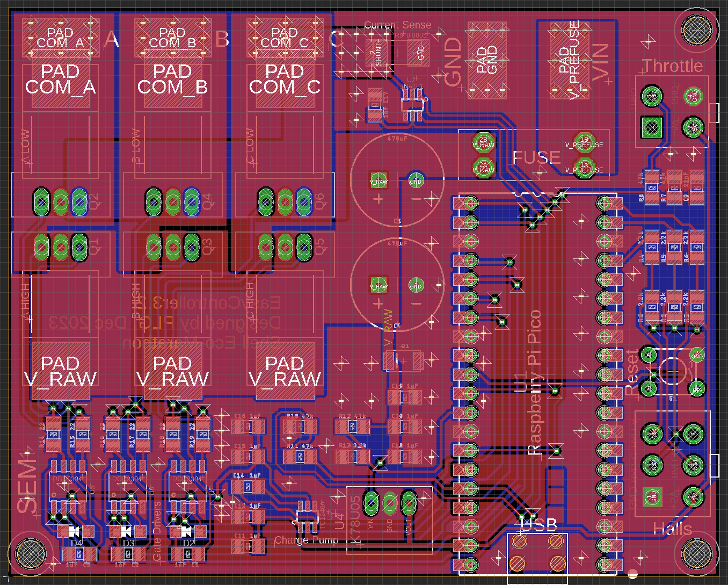Select the Raspberry Pi Pico label
The width and height of the screenshot is (728, 585).
(x=535, y=382)
